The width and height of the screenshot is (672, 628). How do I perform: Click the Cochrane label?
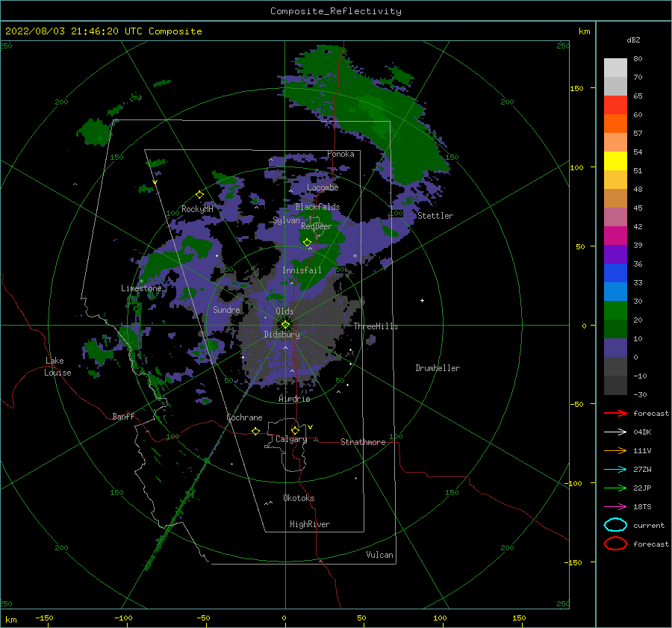pyautogui.click(x=244, y=417)
